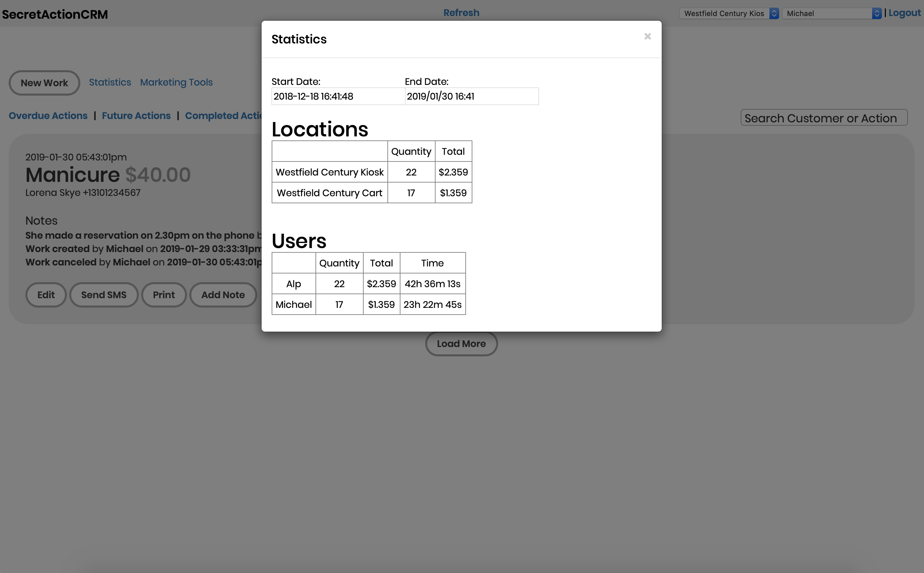Add a note to the Manicure entry

pyautogui.click(x=223, y=295)
